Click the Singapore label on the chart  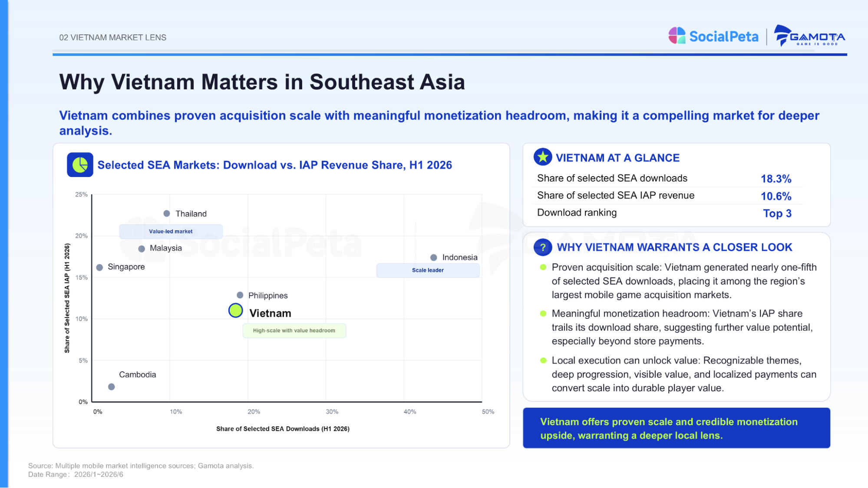pyautogui.click(x=126, y=267)
